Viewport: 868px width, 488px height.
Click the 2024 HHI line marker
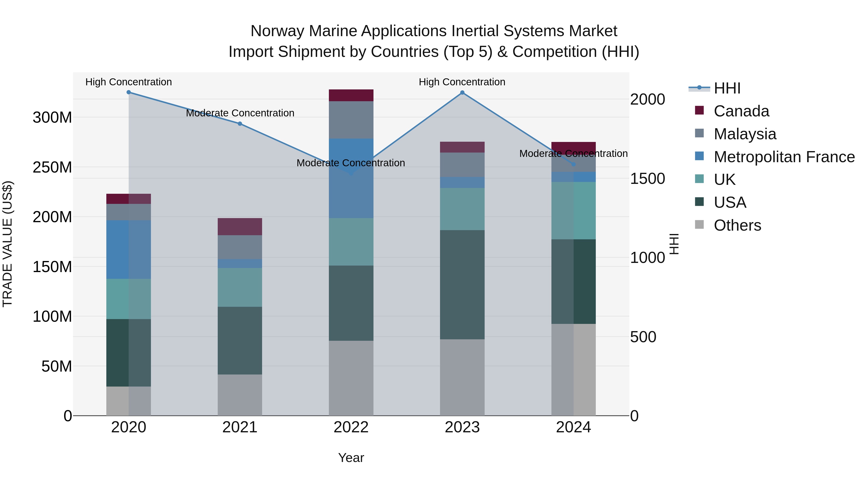pos(574,164)
